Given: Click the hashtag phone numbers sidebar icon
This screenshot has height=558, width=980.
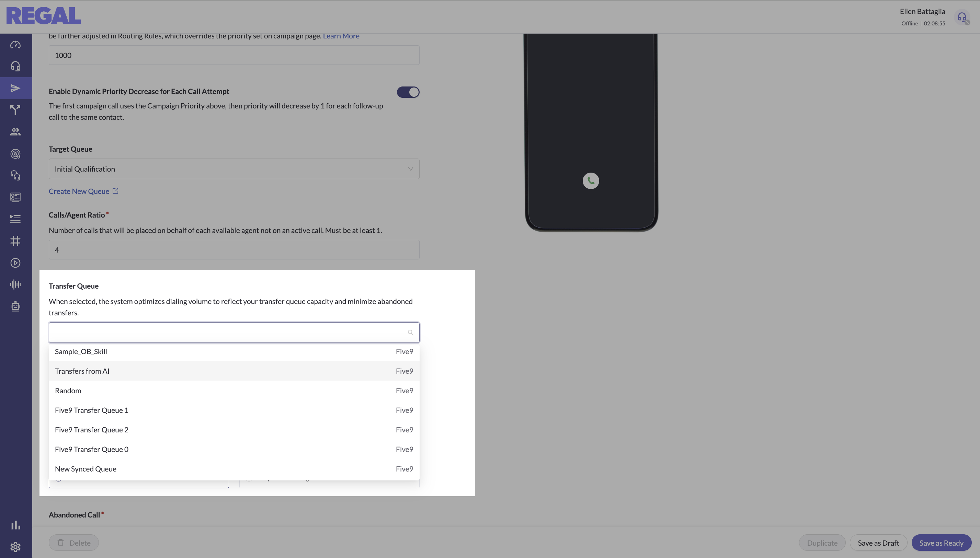Looking at the screenshot, I should [15, 241].
